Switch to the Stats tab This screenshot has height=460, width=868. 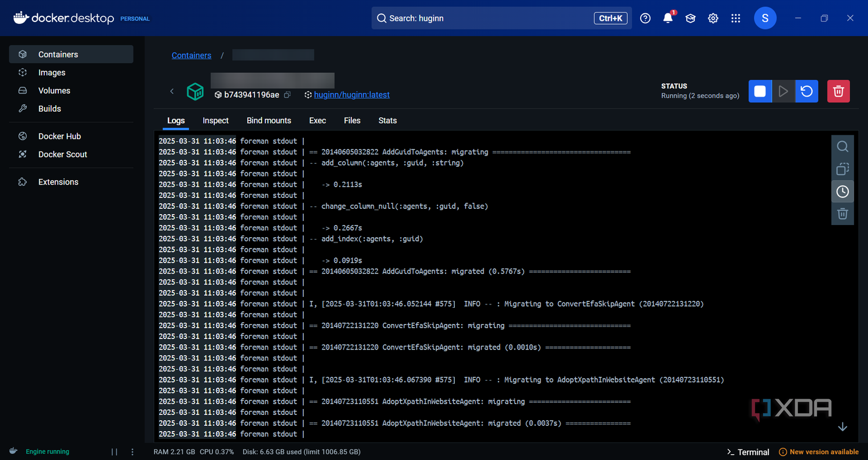click(388, 120)
